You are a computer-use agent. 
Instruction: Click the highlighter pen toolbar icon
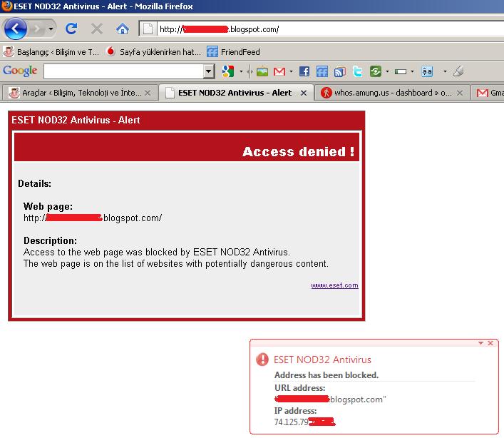click(458, 71)
